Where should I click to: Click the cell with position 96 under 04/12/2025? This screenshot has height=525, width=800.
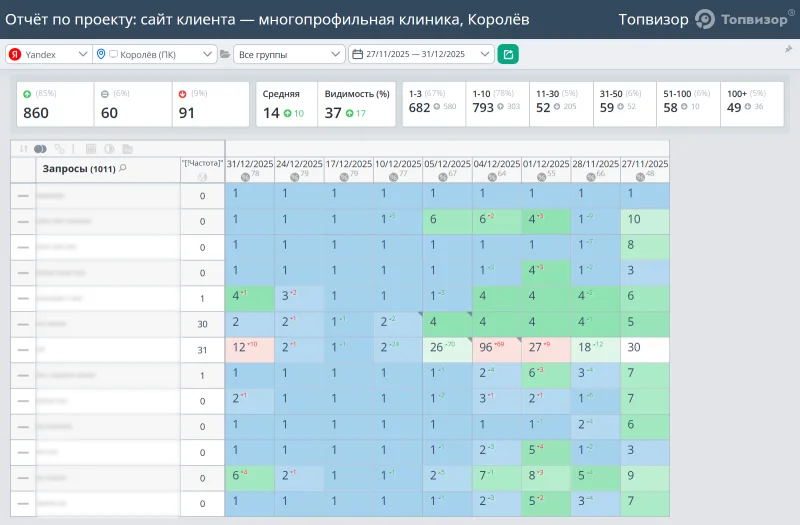pos(496,349)
